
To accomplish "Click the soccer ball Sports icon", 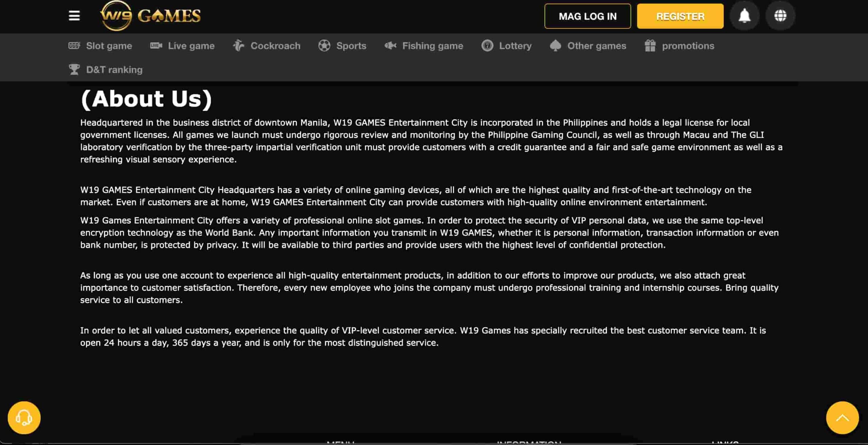I will coord(324,45).
